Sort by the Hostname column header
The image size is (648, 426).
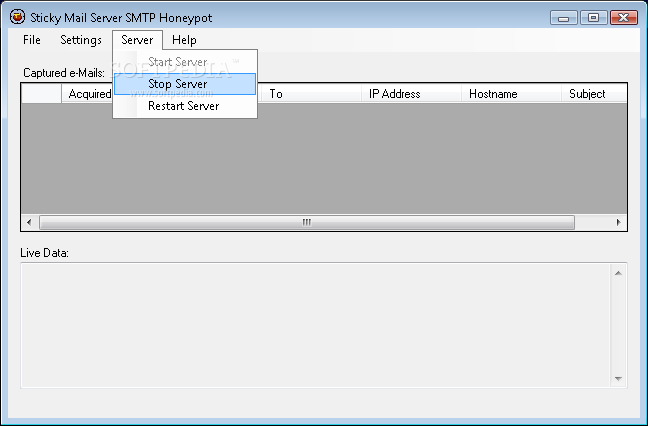tap(511, 94)
